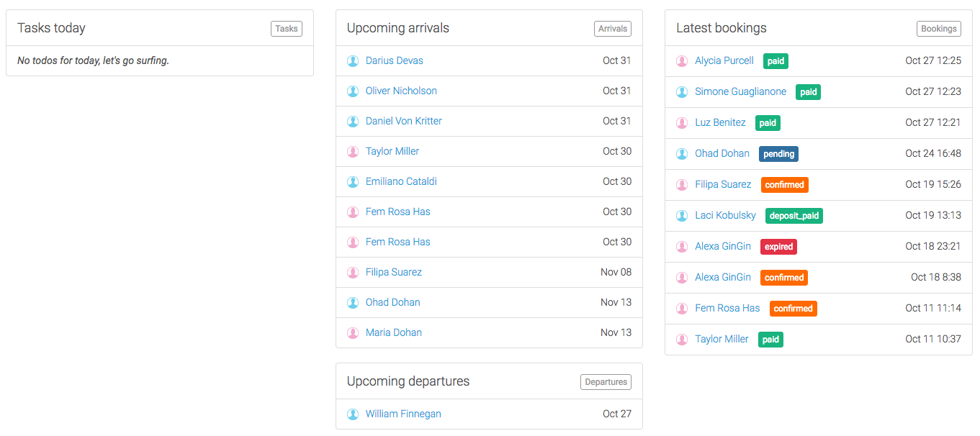Screen dimensions: 980x436
Task: Select Simone Guaglianone in Latest bookings
Action: [x=740, y=91]
